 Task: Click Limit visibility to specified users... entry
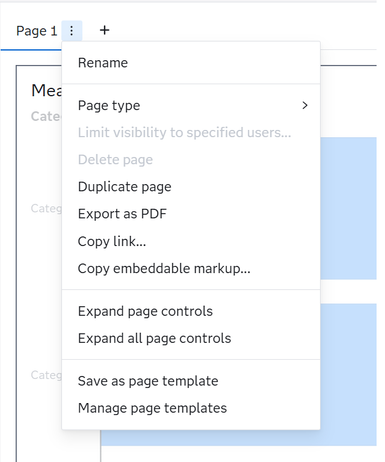point(191,132)
